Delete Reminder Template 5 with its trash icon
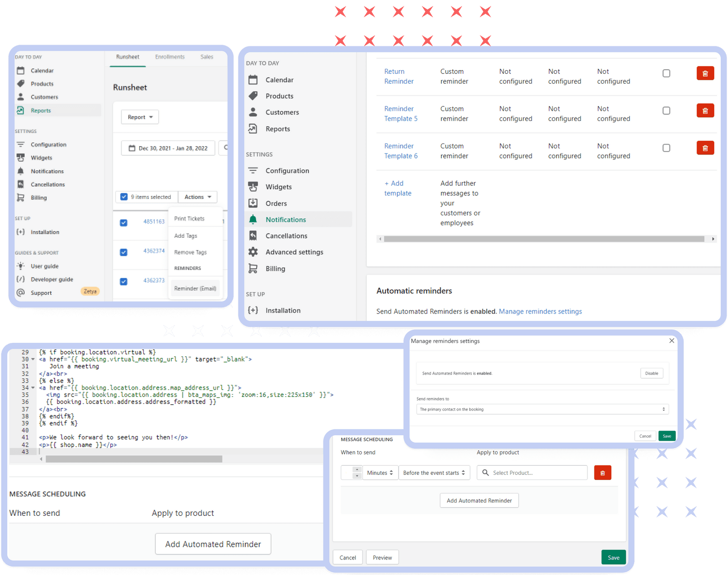This screenshot has width=728, height=575. 705,110
